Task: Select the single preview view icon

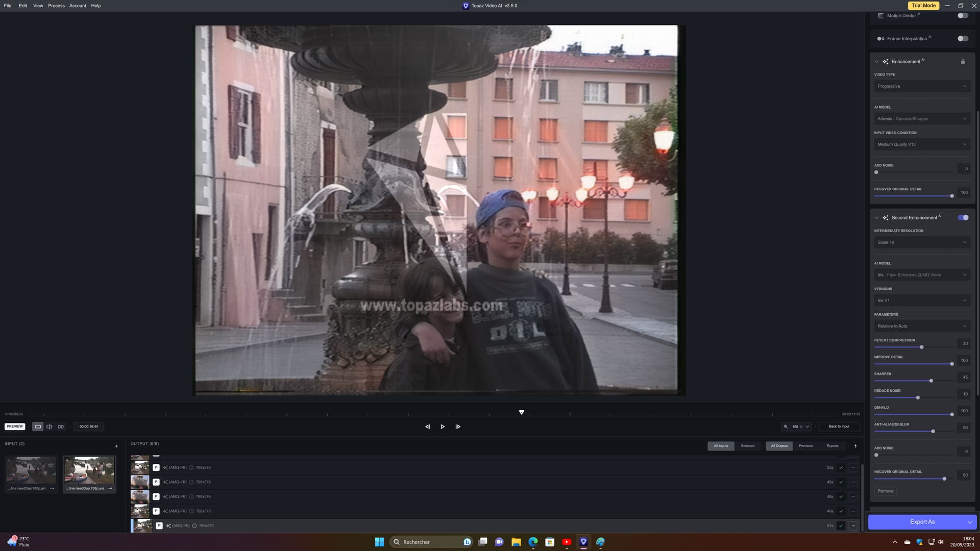Action: (38, 427)
